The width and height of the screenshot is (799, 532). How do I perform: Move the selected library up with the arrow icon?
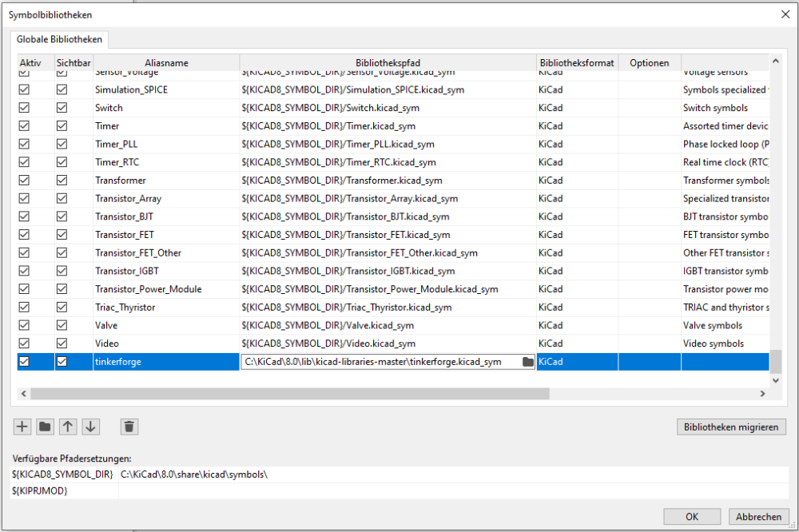coord(69,427)
